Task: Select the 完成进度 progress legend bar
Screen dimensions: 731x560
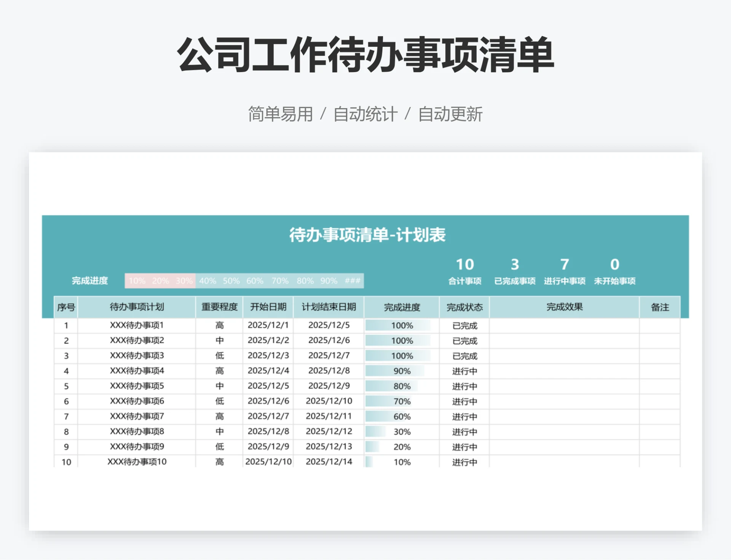Action: click(x=244, y=281)
